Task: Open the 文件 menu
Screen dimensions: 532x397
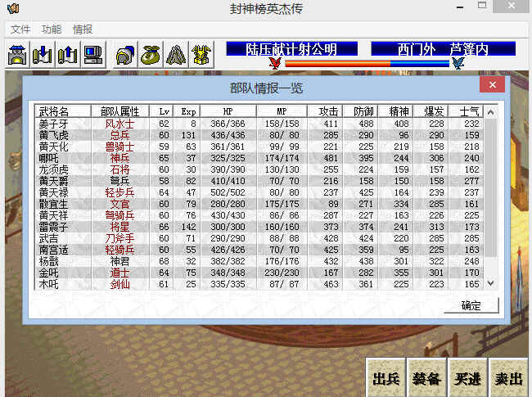Action: point(20,29)
